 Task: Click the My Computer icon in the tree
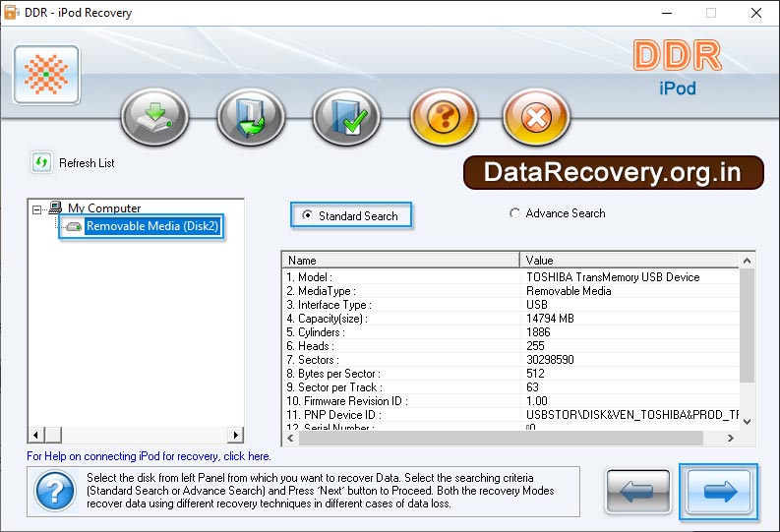click(x=55, y=207)
